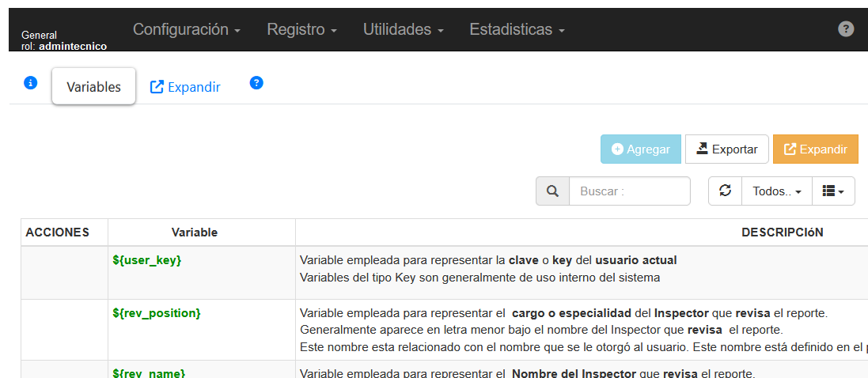Image resolution: width=868 pixels, height=378 pixels.
Task: Click the blue question mark beside Expandir link
Action: click(x=256, y=83)
